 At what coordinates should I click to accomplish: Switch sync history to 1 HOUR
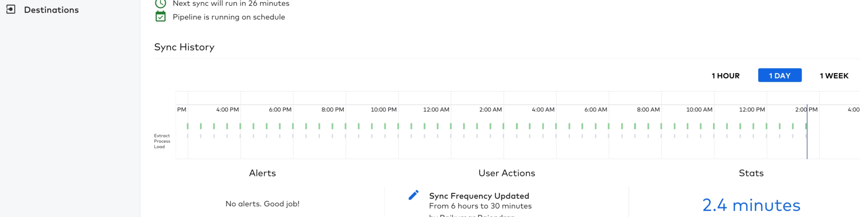tap(725, 75)
